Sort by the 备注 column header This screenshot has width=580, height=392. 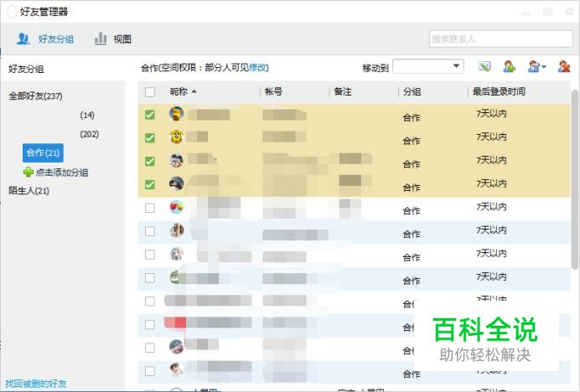coord(343,91)
